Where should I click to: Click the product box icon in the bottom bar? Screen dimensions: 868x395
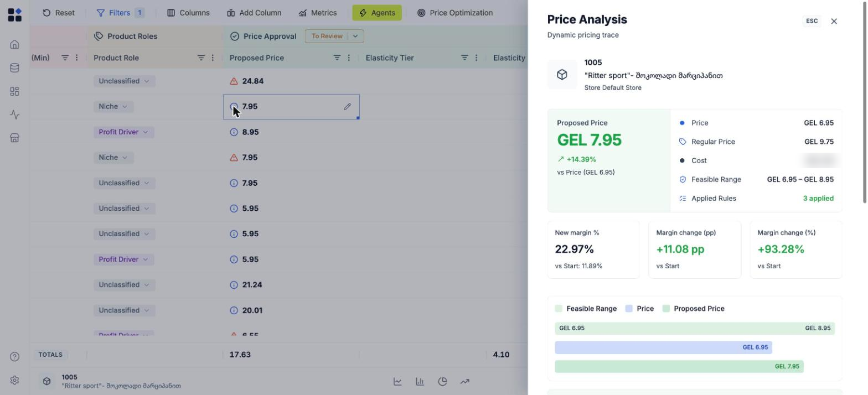point(46,381)
